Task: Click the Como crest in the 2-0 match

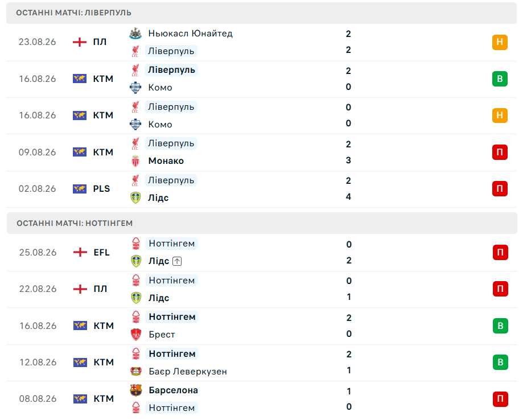Action: 135,88
